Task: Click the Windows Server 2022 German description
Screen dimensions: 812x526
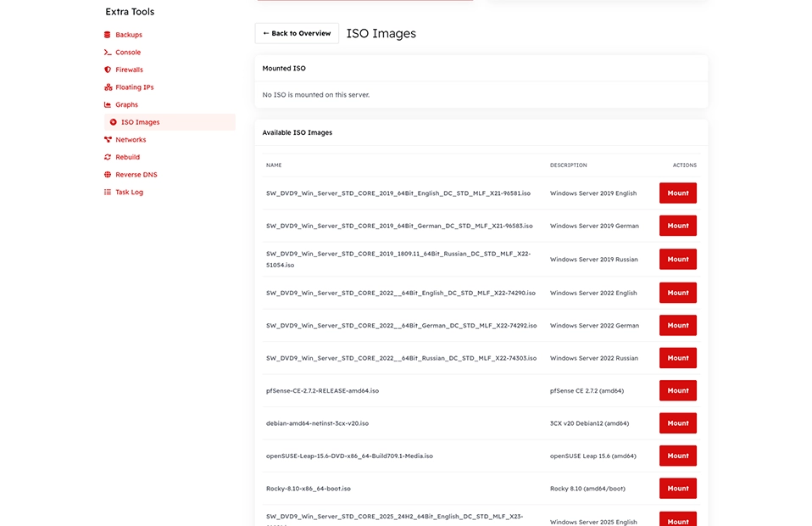Action: 594,326
